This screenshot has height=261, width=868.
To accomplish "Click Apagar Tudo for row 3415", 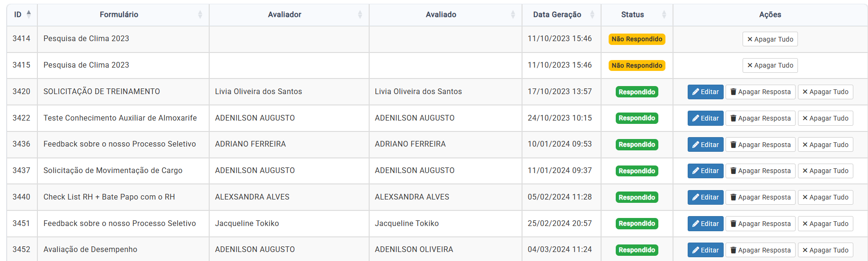I will coord(770,65).
